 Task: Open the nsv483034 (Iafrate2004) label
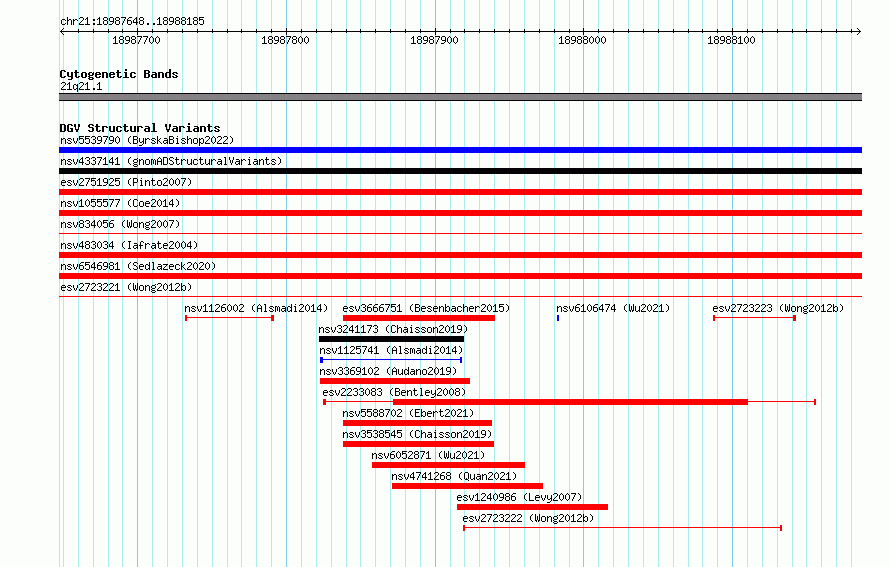pyautogui.click(x=129, y=245)
